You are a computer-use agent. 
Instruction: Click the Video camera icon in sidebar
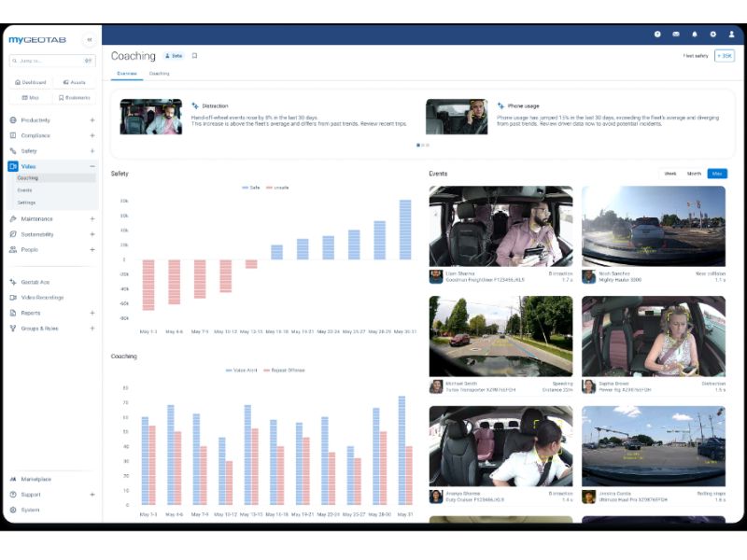pyautogui.click(x=13, y=166)
